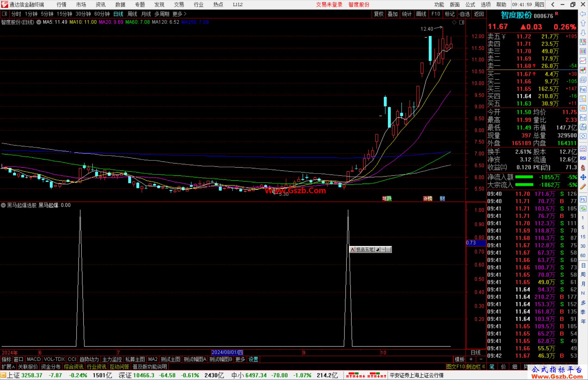Click the 0.73 value marker on indicator axis
588x380 pixels.
(x=476, y=243)
